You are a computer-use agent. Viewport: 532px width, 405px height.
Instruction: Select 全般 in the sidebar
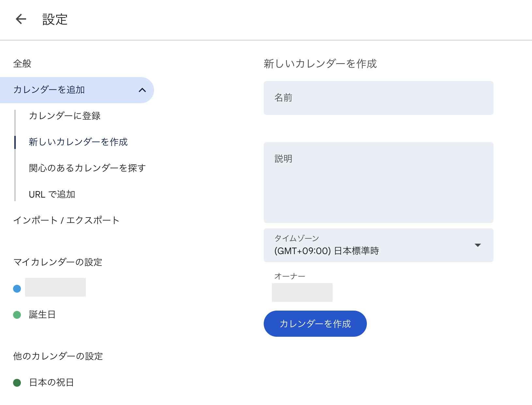click(22, 64)
